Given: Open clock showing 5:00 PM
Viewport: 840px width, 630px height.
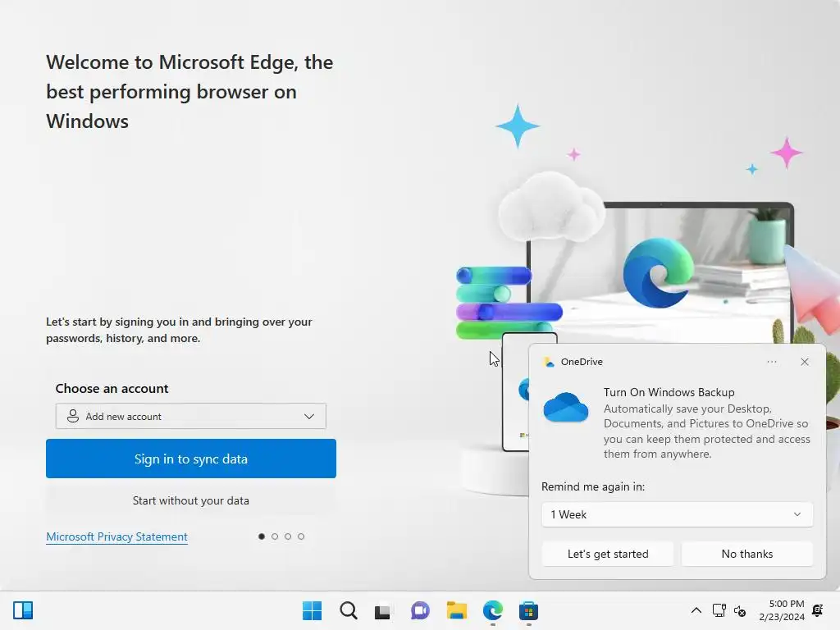Looking at the screenshot, I should pyautogui.click(x=782, y=610).
